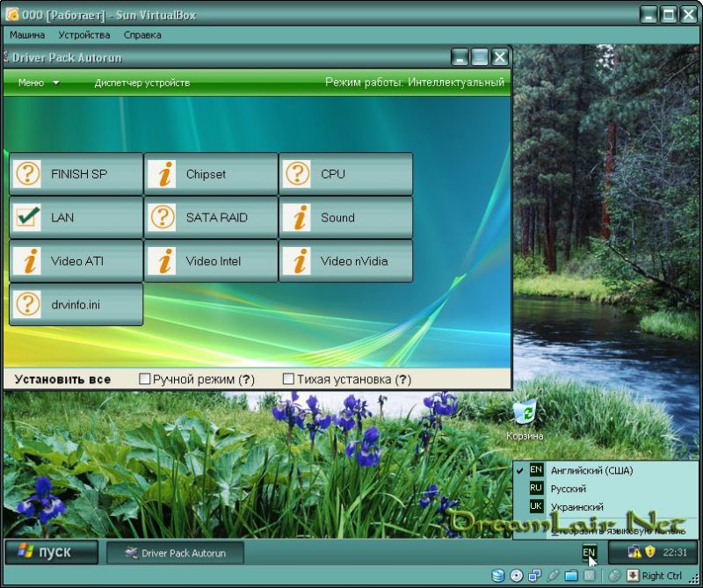This screenshot has height=588, width=703.
Task: Click the info icon next to Sound
Action: tap(299, 217)
